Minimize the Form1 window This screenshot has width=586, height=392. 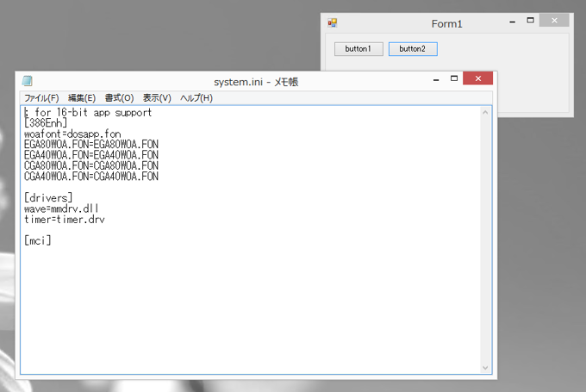click(513, 22)
